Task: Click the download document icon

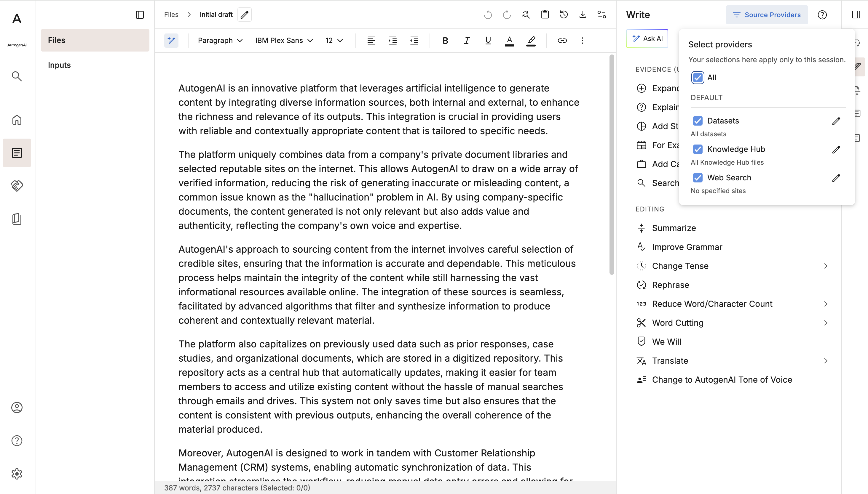Action: click(583, 15)
